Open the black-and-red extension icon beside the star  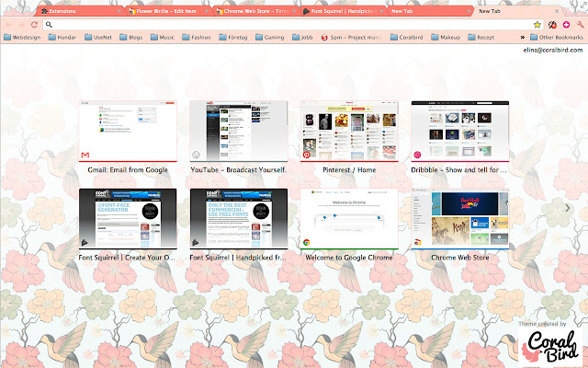(x=552, y=25)
